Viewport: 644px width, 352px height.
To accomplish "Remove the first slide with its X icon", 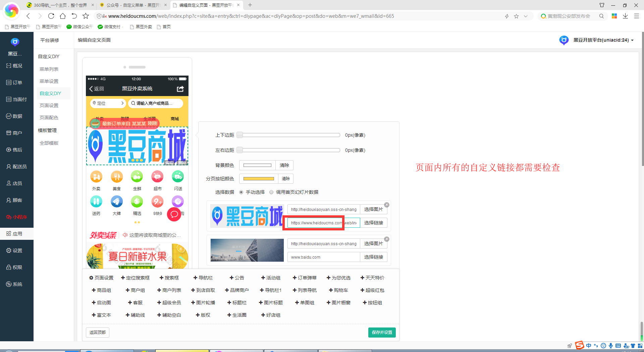I will 387,205.
